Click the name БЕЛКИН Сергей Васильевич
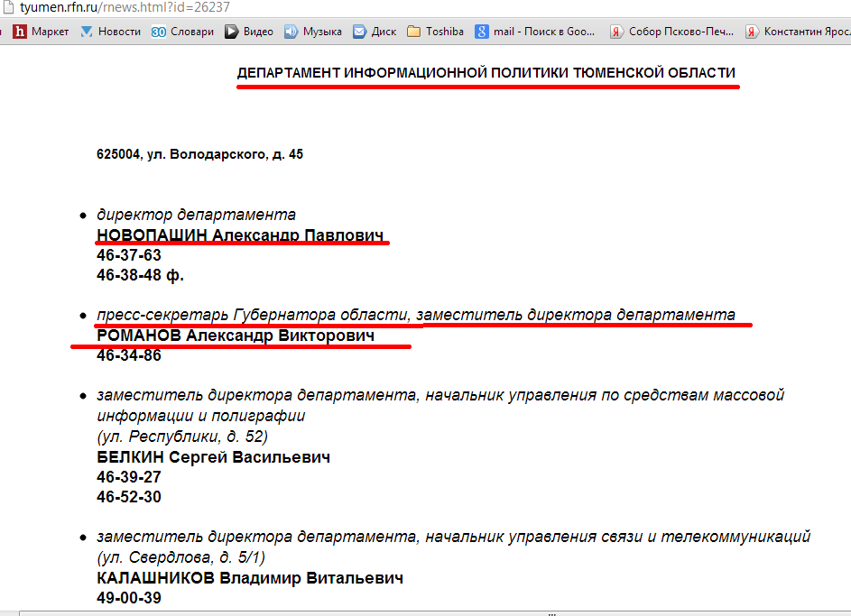The width and height of the screenshot is (851, 616). [213, 457]
